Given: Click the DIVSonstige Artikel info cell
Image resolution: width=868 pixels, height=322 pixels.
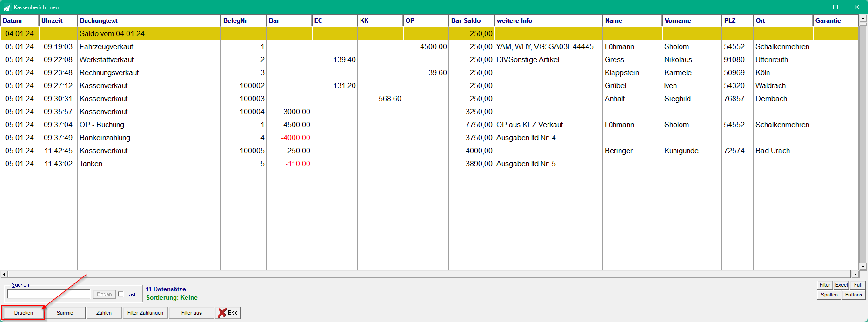Looking at the screenshot, I should [528, 59].
